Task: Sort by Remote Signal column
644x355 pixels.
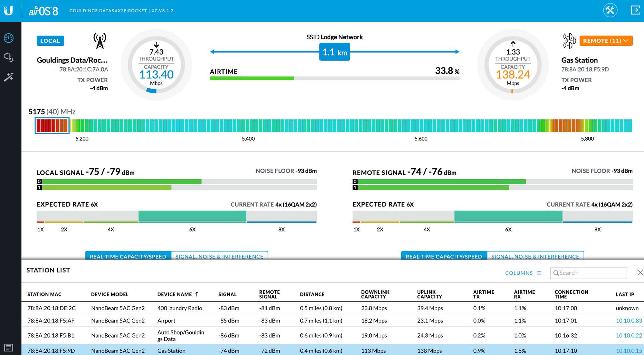Action: tap(270, 294)
